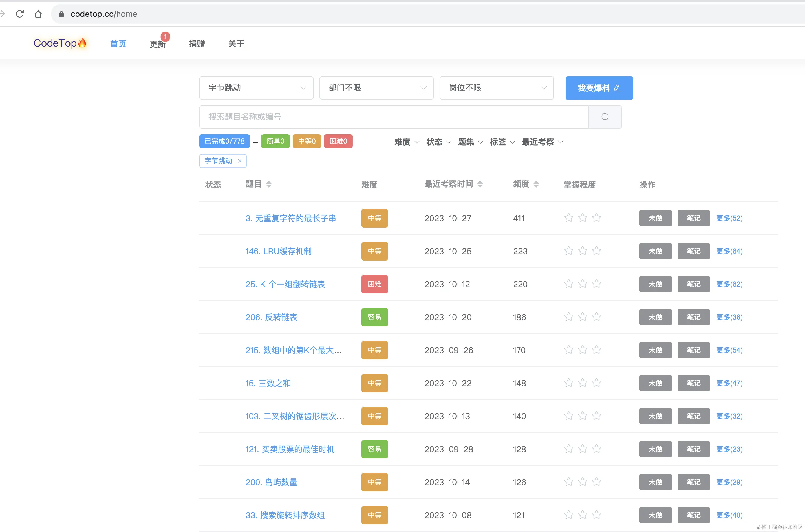
Task: Reload the page with refresh icon
Action: coord(20,14)
